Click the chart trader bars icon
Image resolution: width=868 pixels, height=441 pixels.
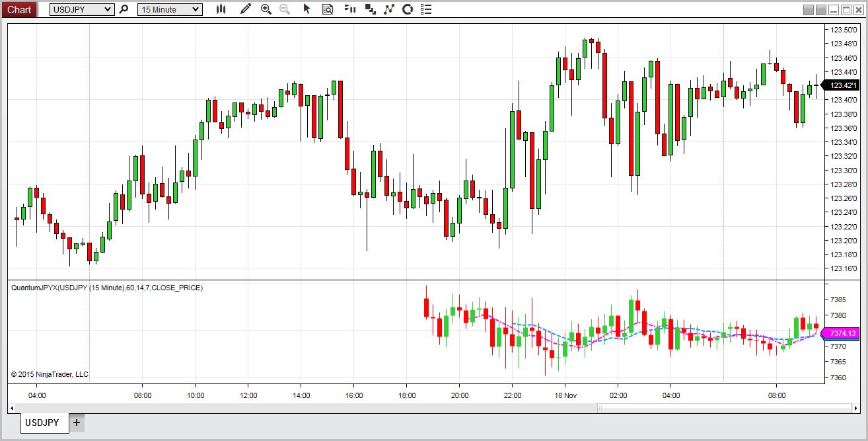click(350, 9)
